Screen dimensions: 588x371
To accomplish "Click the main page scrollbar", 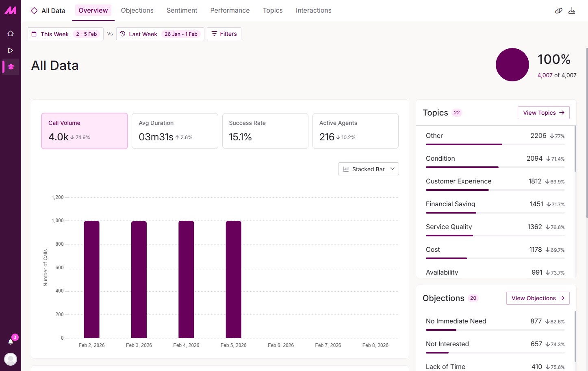I will pos(586,133).
